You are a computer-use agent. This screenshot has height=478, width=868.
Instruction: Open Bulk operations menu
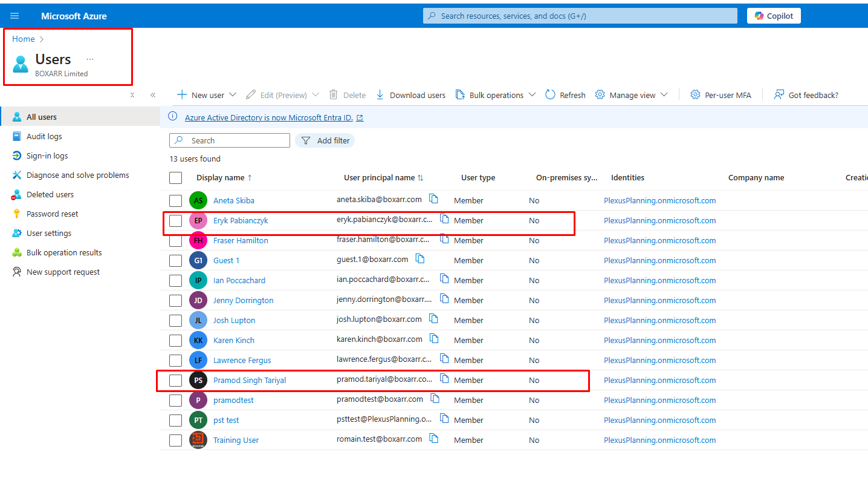pyautogui.click(x=490, y=95)
